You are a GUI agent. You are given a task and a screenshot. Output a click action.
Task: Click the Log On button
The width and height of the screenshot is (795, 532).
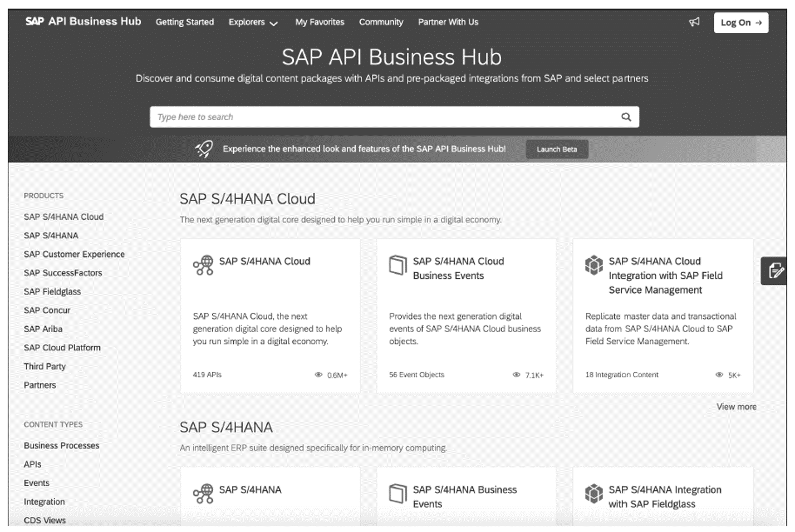coord(741,23)
